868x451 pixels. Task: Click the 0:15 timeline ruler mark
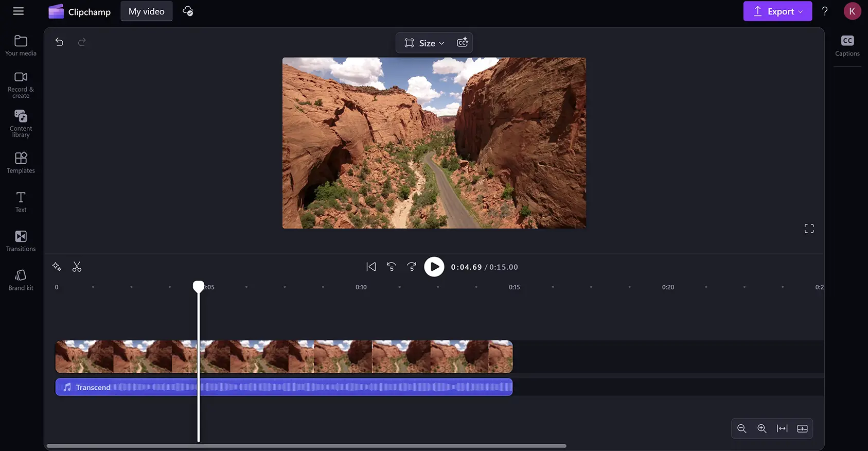click(515, 287)
